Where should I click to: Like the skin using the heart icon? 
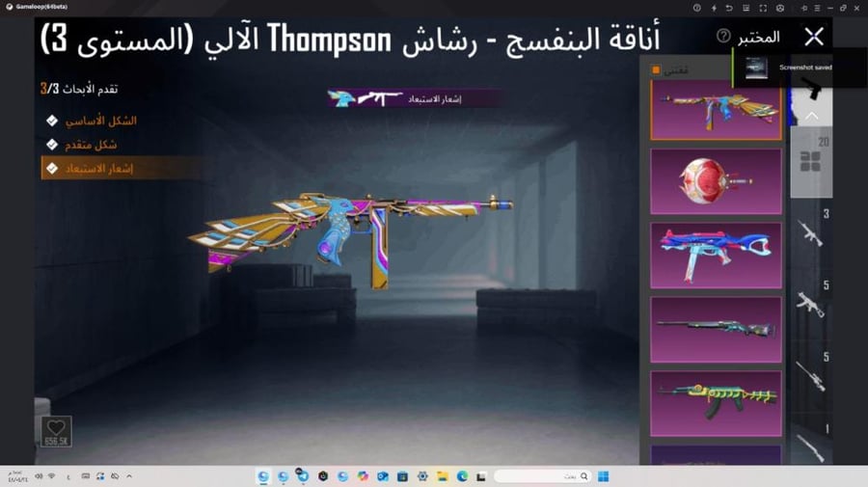coord(56,431)
